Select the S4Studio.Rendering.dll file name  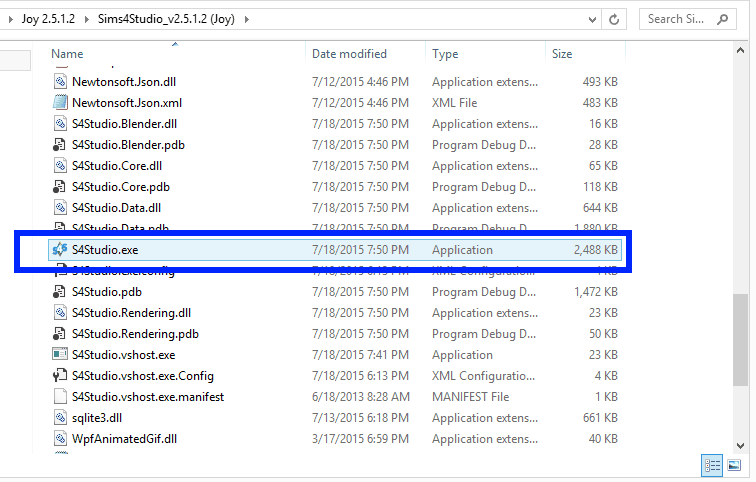(131, 313)
